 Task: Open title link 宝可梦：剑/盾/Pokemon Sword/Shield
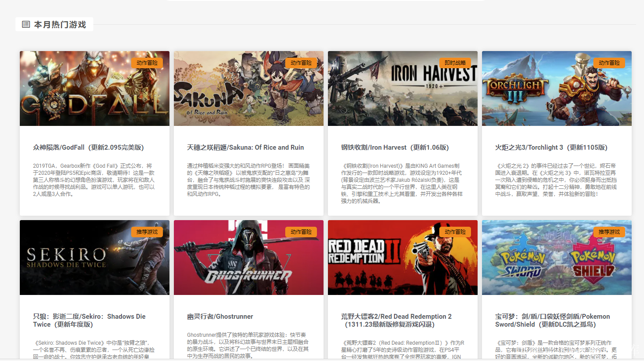(x=552, y=320)
